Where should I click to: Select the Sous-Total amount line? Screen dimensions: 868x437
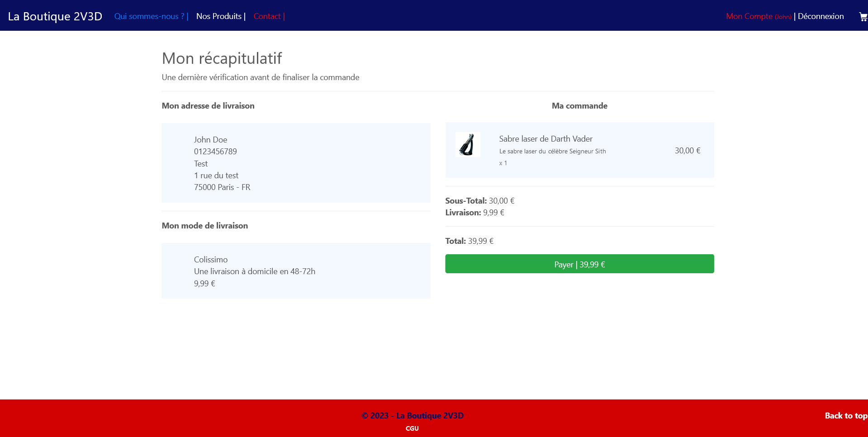click(x=479, y=200)
